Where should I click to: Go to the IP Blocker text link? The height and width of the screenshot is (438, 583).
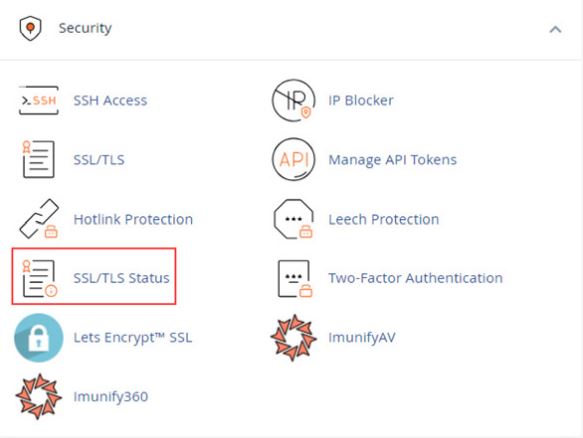coord(361,100)
